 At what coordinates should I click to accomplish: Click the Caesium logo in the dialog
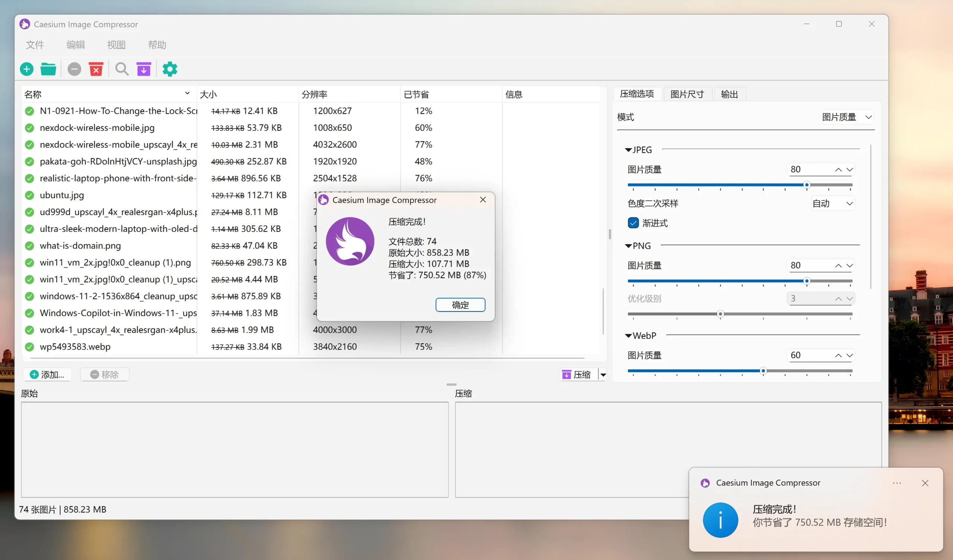click(350, 241)
